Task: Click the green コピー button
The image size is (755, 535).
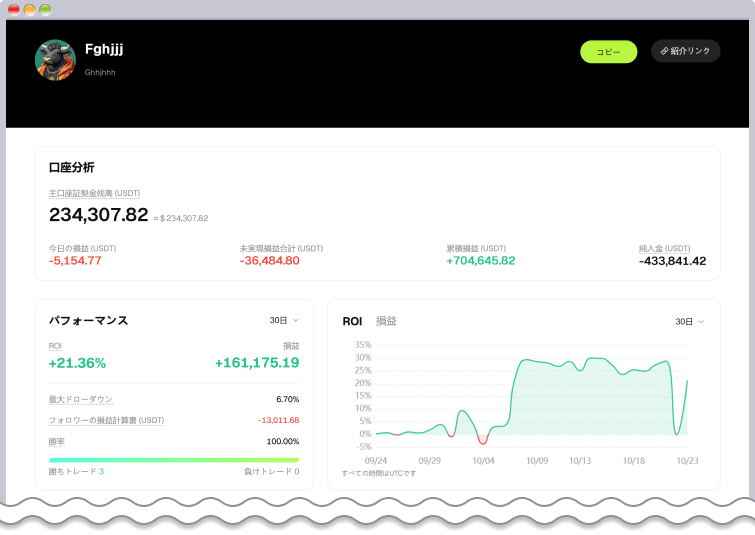Action: point(608,52)
